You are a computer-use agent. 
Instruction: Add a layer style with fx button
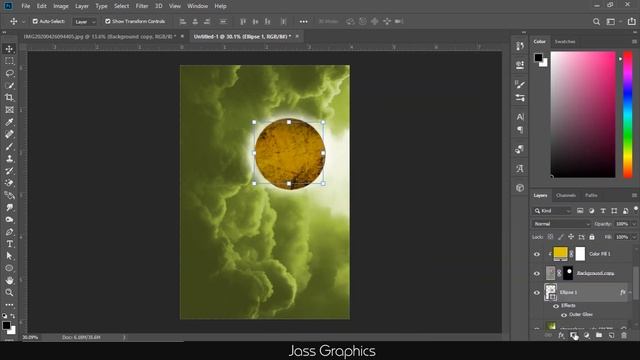(x=561, y=336)
